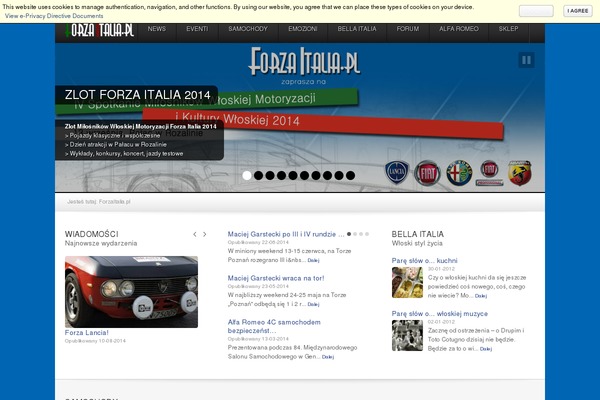The image size is (600, 400).
Task: Click Dalej in the kuchni article
Action: pos(481,296)
